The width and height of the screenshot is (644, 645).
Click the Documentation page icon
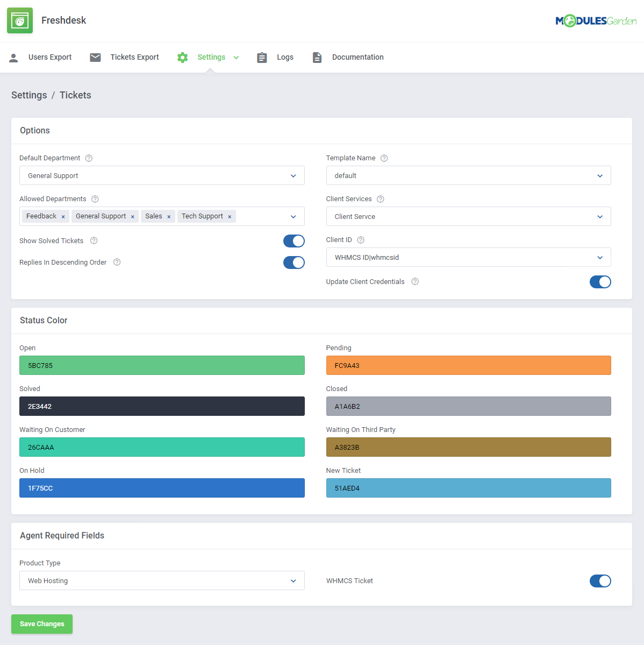pos(317,57)
